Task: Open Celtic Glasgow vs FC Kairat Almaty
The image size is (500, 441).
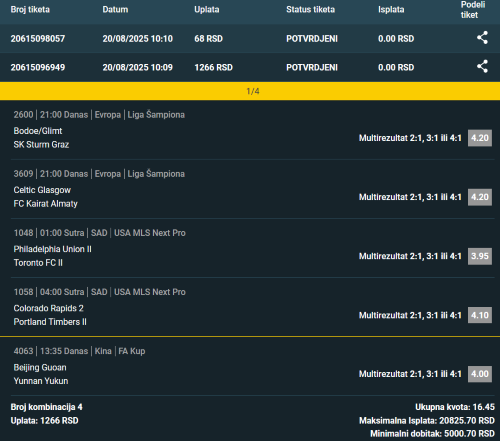Action: [x=45, y=197]
